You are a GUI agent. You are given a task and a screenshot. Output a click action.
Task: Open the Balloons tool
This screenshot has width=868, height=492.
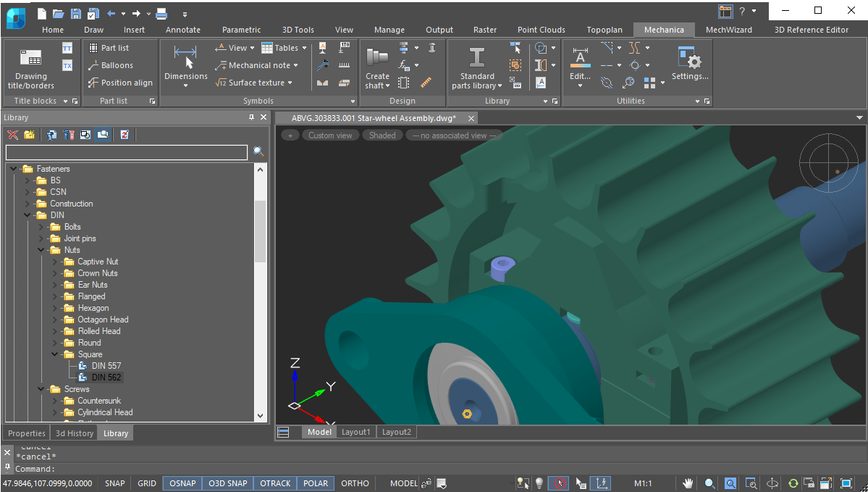point(111,65)
